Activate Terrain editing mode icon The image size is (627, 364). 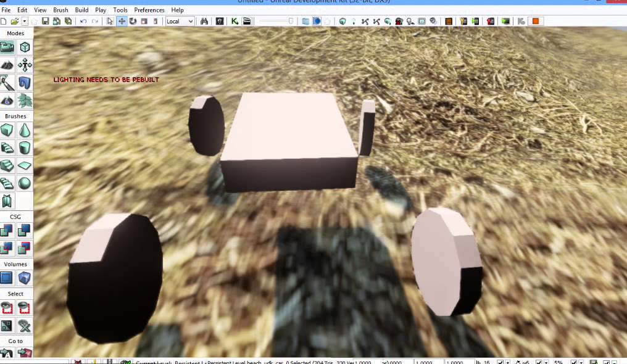coord(7,65)
